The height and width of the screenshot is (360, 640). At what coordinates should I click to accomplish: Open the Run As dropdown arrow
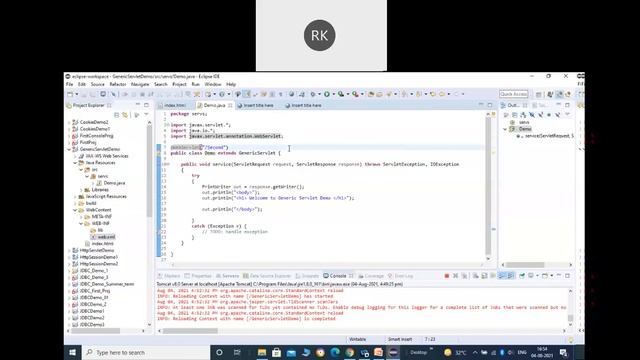333,94
